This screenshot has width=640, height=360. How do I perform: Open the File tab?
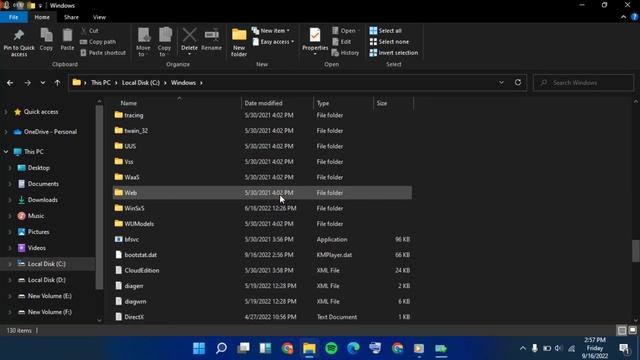(x=13, y=17)
